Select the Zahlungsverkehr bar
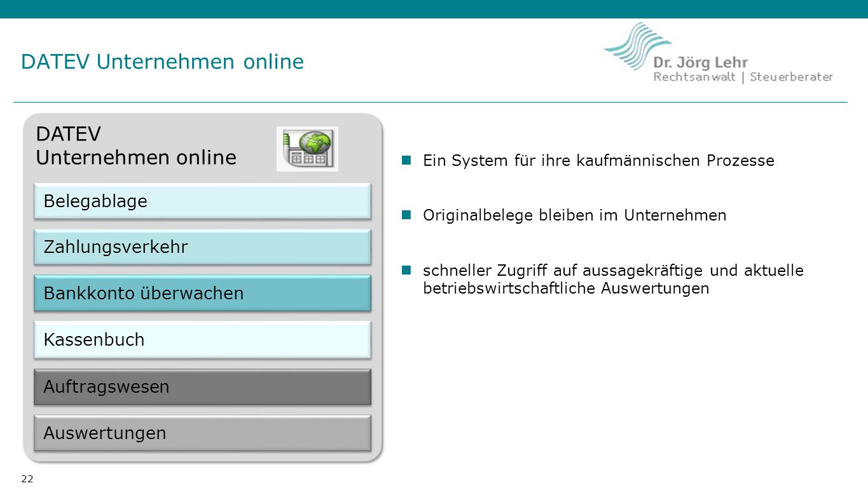 click(202, 247)
